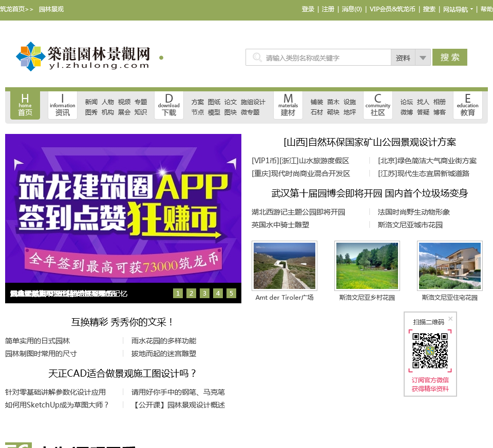Open 视频 video submenu item
The width and height of the screenshot is (493, 448).
(124, 102)
